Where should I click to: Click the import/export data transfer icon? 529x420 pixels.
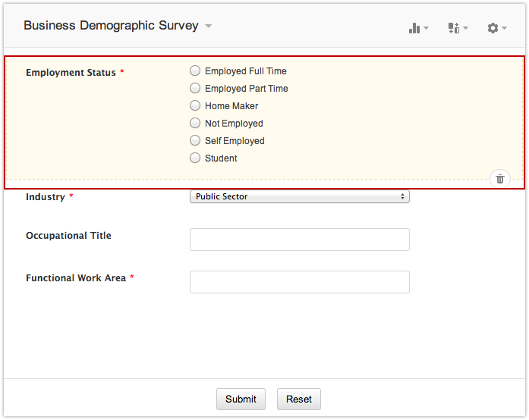pyautogui.click(x=454, y=27)
